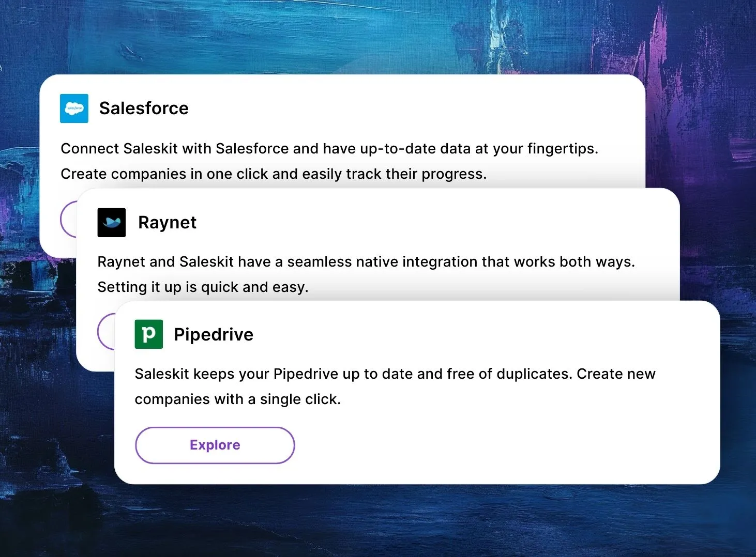Image resolution: width=756 pixels, height=557 pixels.
Task: Select the Pipedrive card title
Action: [x=214, y=335]
